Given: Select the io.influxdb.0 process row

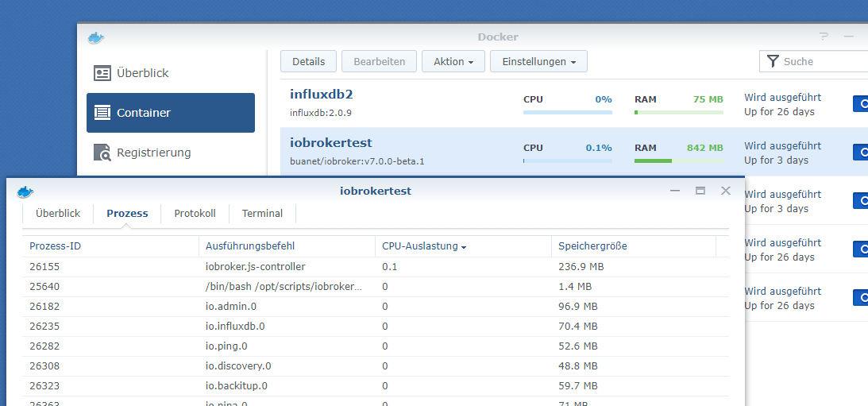Looking at the screenshot, I should click(376, 327).
